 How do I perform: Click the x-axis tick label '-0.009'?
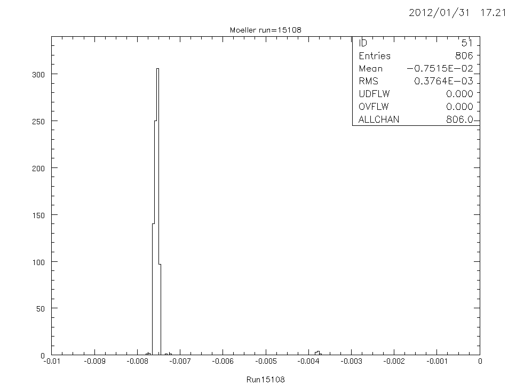[94, 362]
